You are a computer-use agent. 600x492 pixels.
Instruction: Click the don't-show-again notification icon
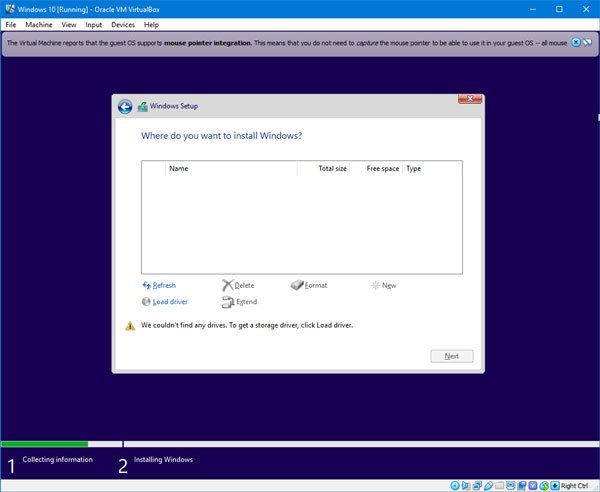click(587, 43)
